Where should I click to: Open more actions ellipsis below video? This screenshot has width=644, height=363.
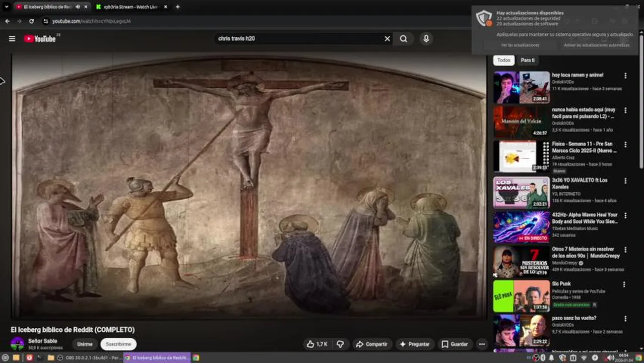[482, 344]
